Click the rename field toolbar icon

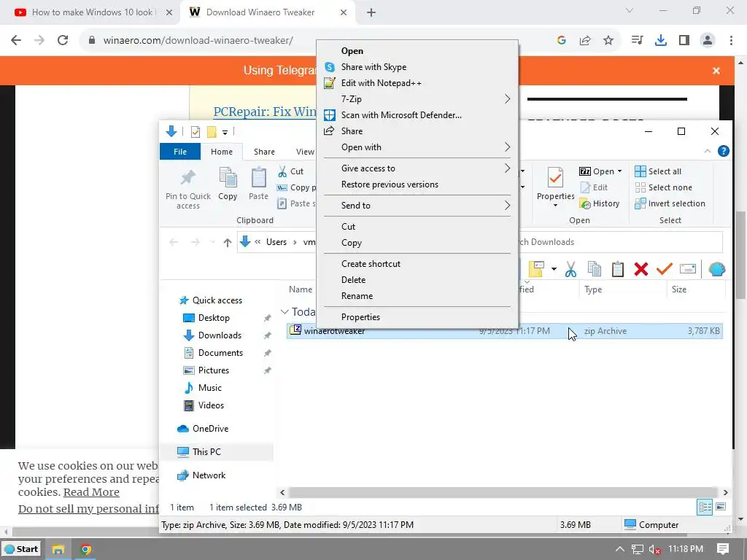pyautogui.click(x=687, y=269)
